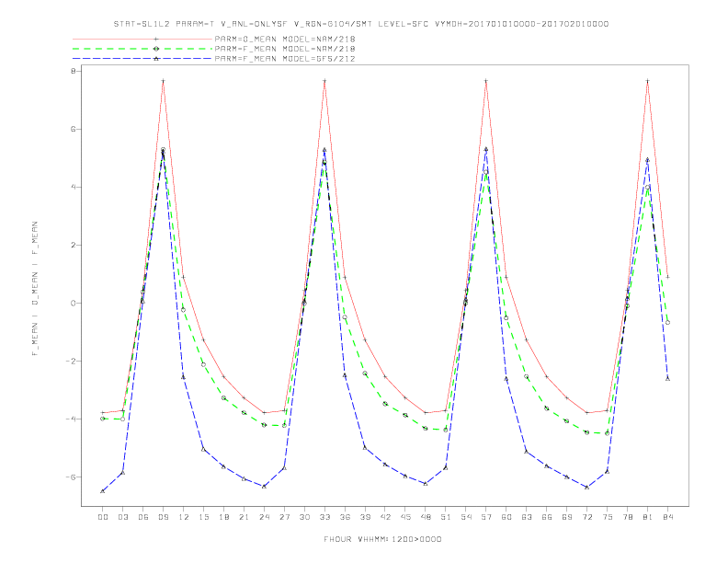728x563 pixels.
Task: Click y-axis tick value 6
Action: pyautogui.click(x=73, y=129)
